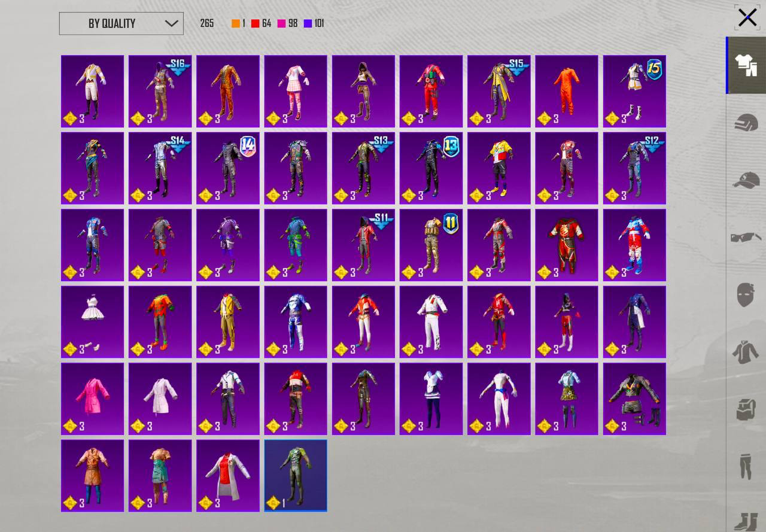Pick the pink coat outfit
Screen dimensions: 766x532
[x=93, y=399]
